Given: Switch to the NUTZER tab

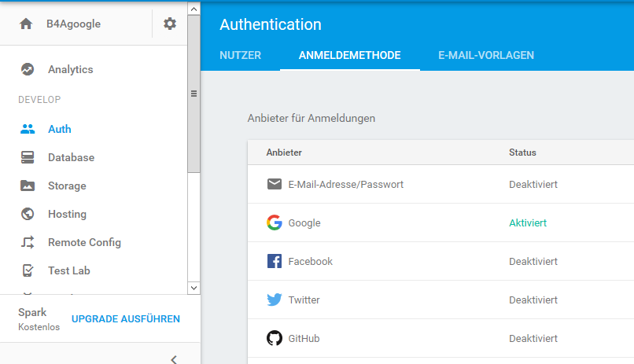Looking at the screenshot, I should click(240, 55).
